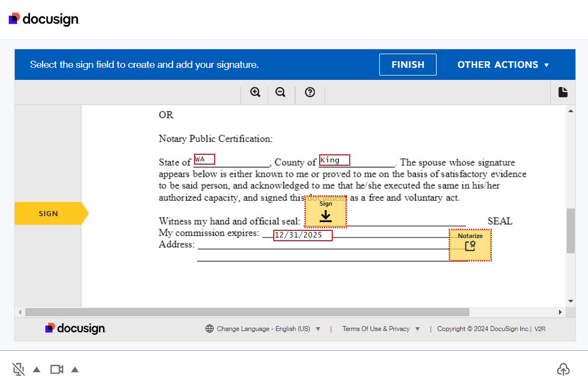The height and width of the screenshot is (383, 588).
Task: Open the Help question mark icon
Action: click(x=309, y=92)
